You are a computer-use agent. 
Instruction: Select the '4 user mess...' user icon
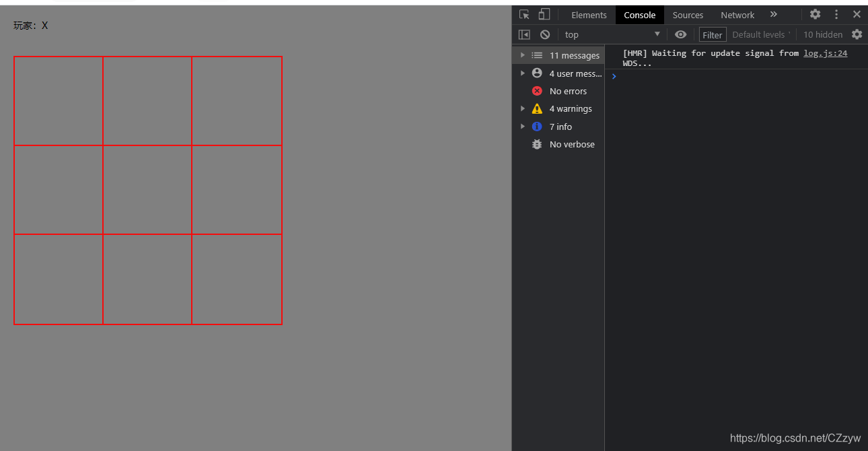tap(537, 73)
